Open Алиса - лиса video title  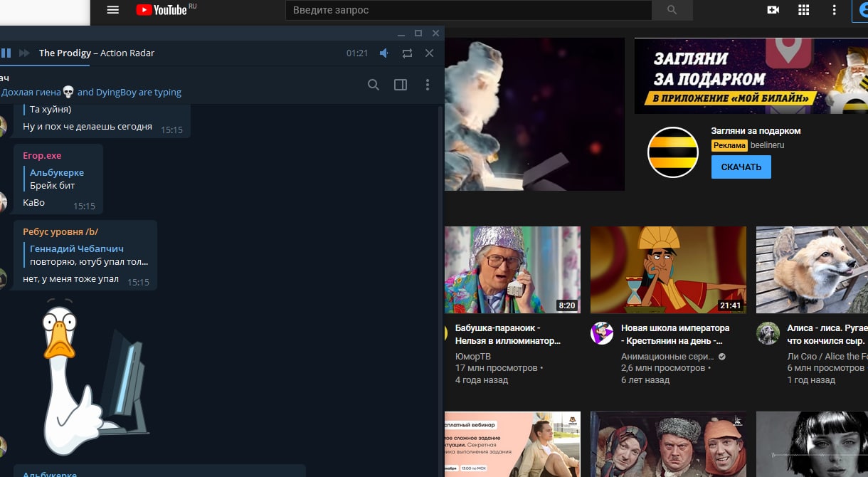[x=827, y=335]
